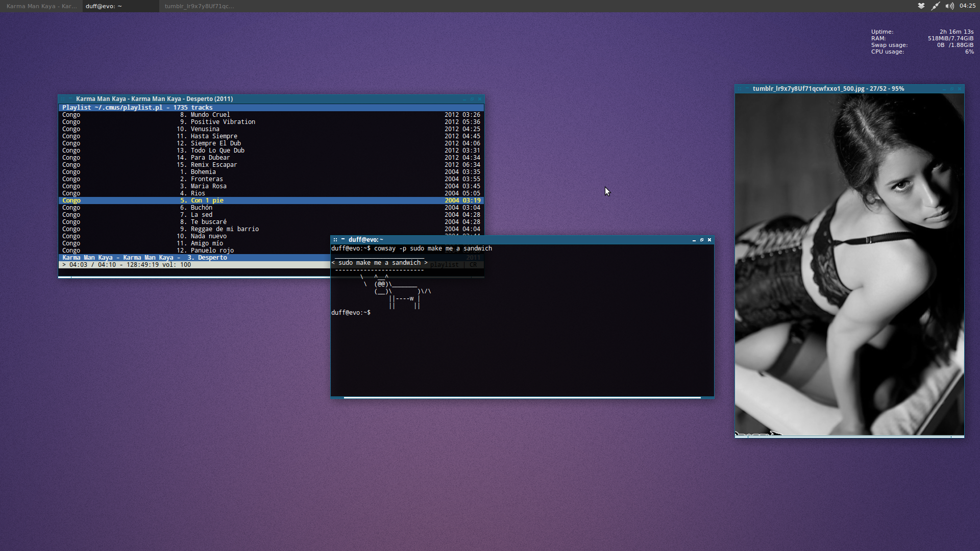The height and width of the screenshot is (551, 980).
Task: Click the Uptime 2h 16m 13s readout
Action: (922, 32)
